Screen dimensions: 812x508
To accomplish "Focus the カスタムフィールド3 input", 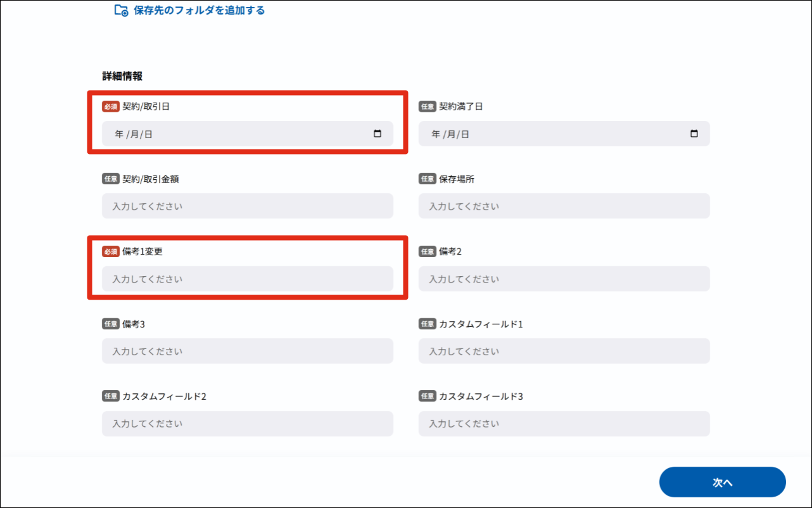I will [564, 424].
